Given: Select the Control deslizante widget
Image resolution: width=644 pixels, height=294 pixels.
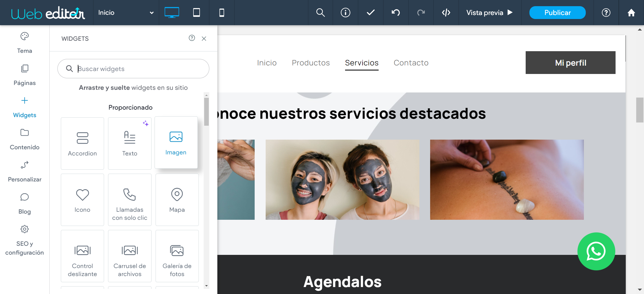Looking at the screenshot, I should click(82, 256).
